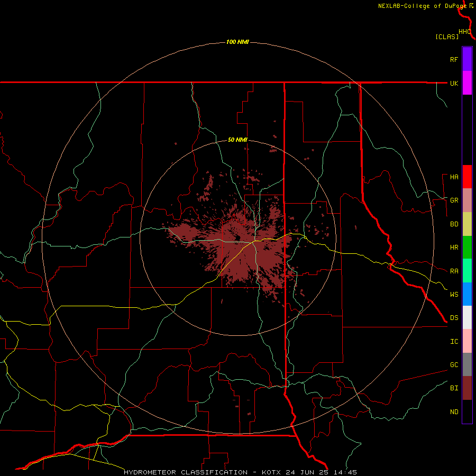The width and height of the screenshot is (476, 476).
Task: Select the BD yellow legend block
Action: [x=467, y=224]
